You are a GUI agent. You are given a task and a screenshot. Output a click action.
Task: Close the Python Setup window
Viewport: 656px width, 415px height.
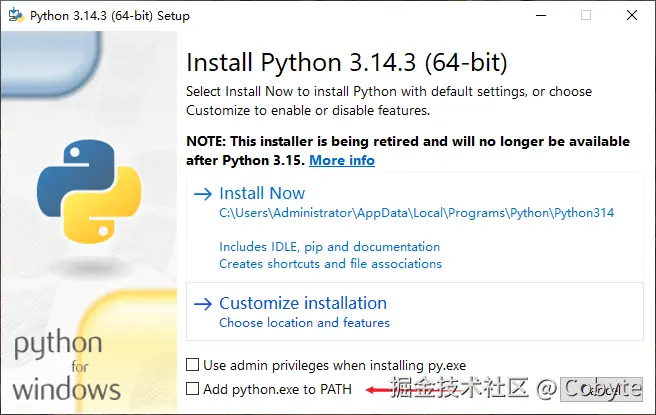pos(632,15)
